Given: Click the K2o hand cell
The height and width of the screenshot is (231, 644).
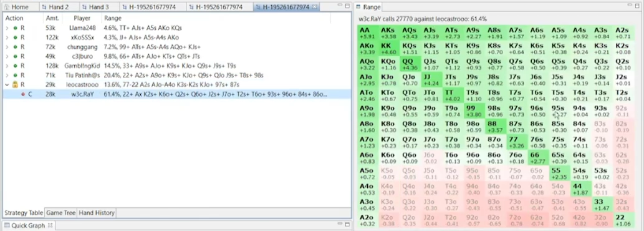Looking at the screenshot, I should pyautogui.click(x=390, y=220).
